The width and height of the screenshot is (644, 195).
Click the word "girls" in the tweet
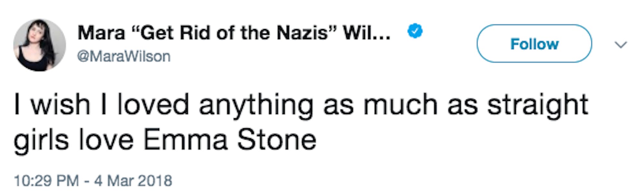41,140
